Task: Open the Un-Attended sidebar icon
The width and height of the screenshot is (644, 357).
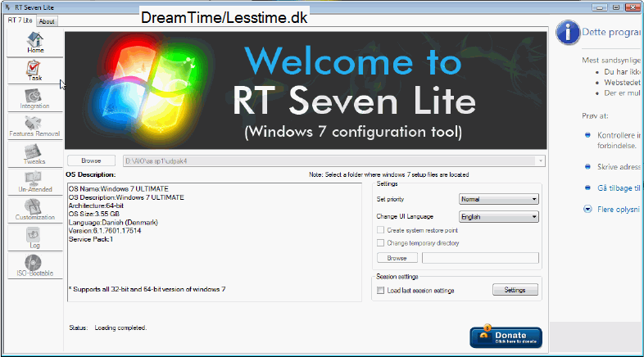Action: [35, 183]
